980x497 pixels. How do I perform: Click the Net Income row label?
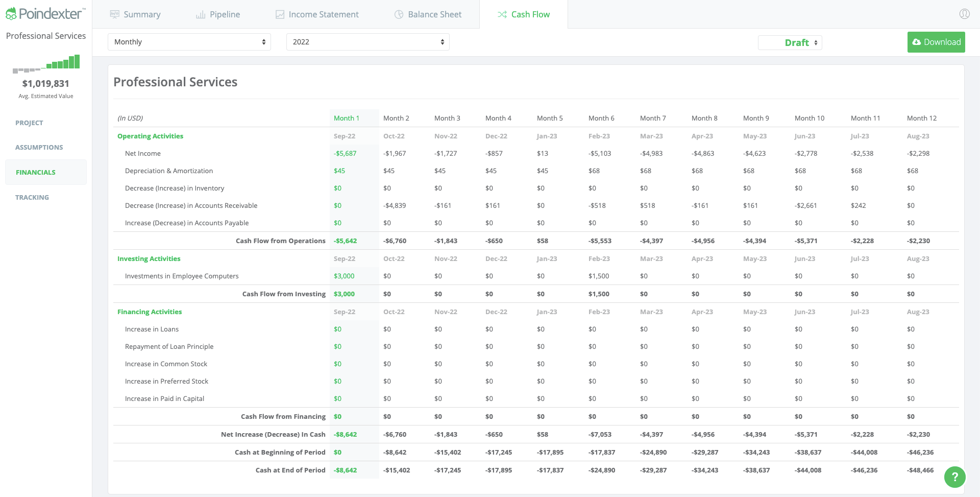(x=143, y=153)
